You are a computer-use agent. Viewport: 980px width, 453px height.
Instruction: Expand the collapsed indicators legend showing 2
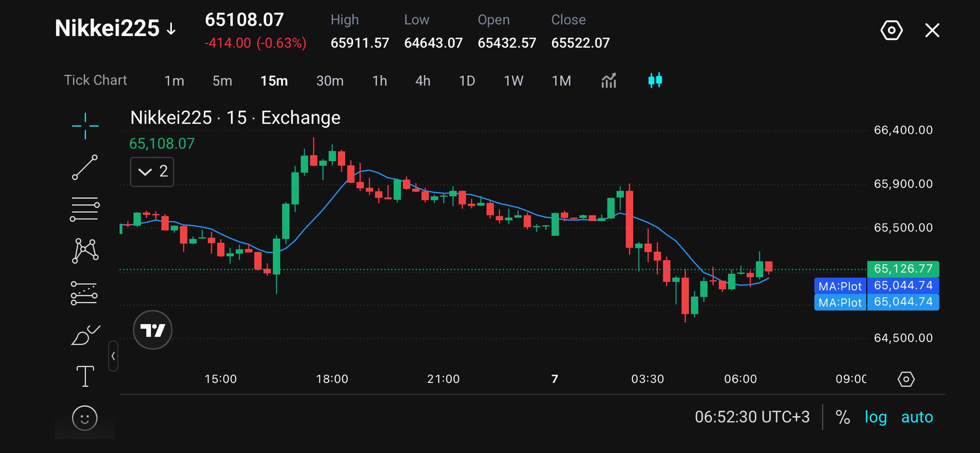[152, 172]
